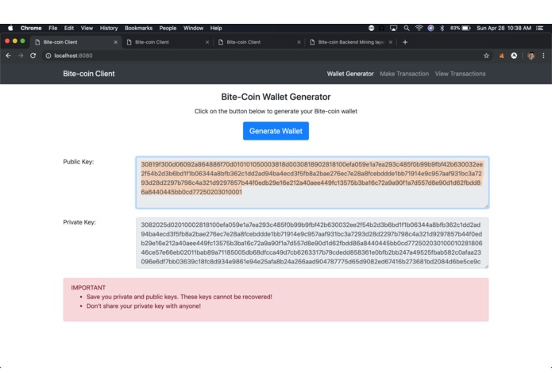552x392 pixels.
Task: Click the Private Key label
Action: tap(79, 222)
